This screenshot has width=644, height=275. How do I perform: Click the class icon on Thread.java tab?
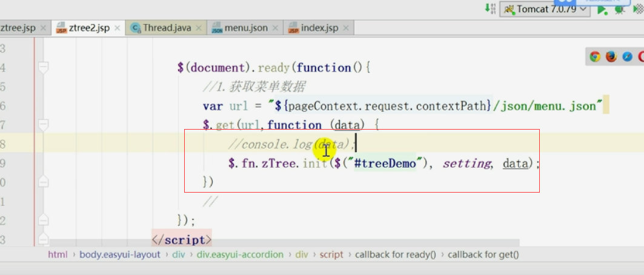[134, 28]
